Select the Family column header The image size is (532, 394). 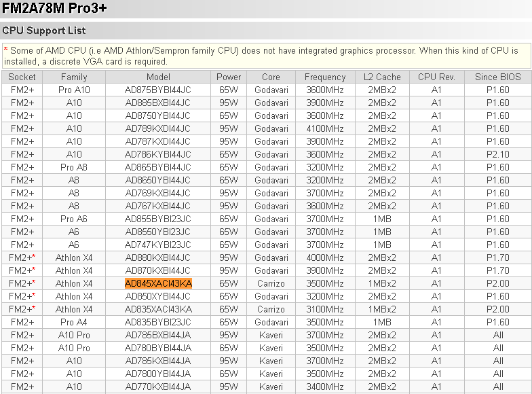pyautogui.click(x=74, y=77)
